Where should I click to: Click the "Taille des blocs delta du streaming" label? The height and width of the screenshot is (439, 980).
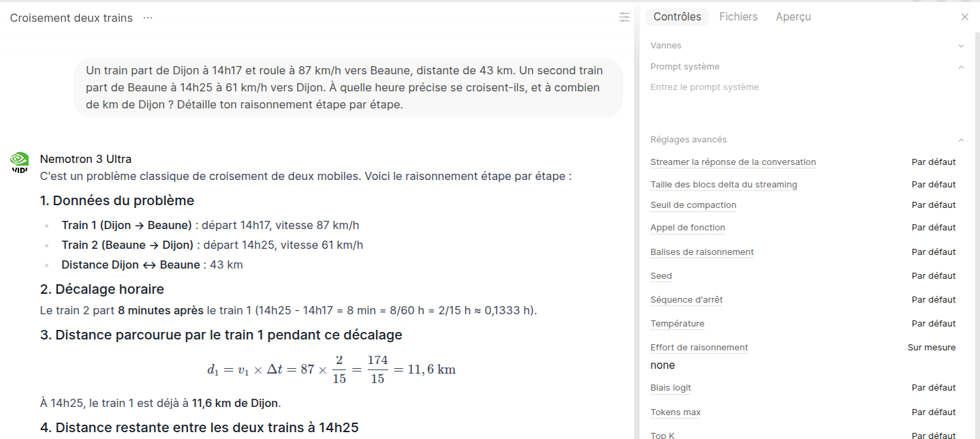coord(723,185)
